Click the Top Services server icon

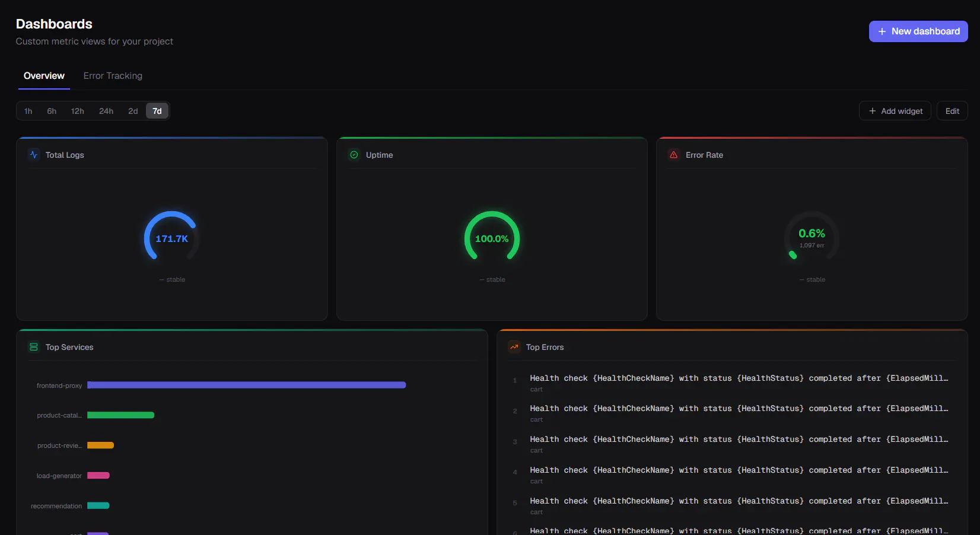tap(34, 347)
